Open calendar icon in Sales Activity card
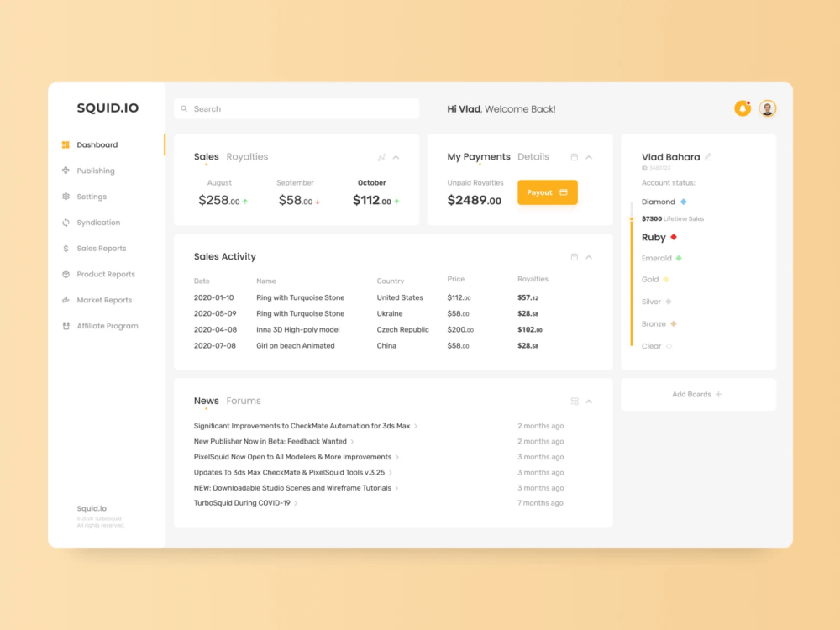 click(575, 257)
